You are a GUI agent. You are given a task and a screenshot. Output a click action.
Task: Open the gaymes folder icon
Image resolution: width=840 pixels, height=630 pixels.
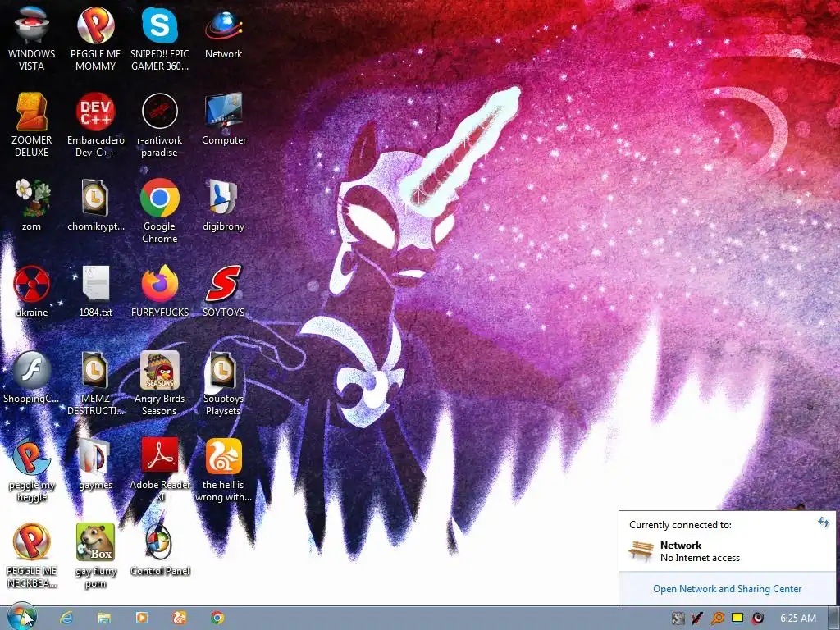pos(95,463)
